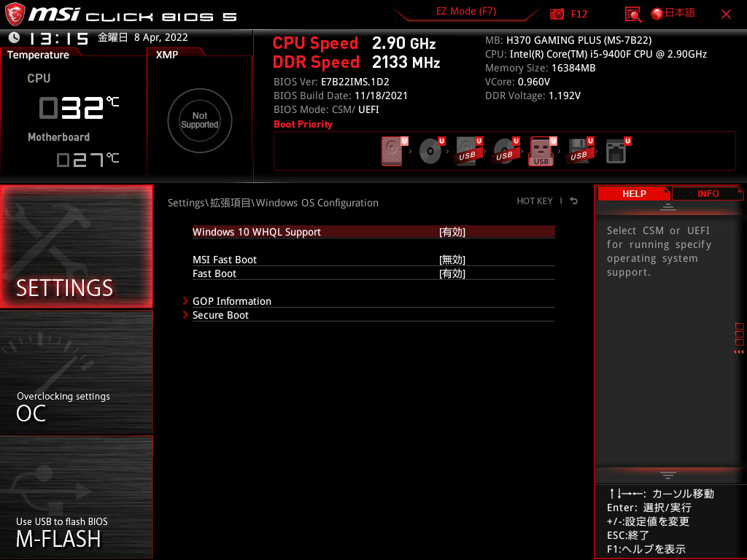Change Windows 10 WHQL Support value
The width and height of the screenshot is (747, 560).
(x=452, y=232)
